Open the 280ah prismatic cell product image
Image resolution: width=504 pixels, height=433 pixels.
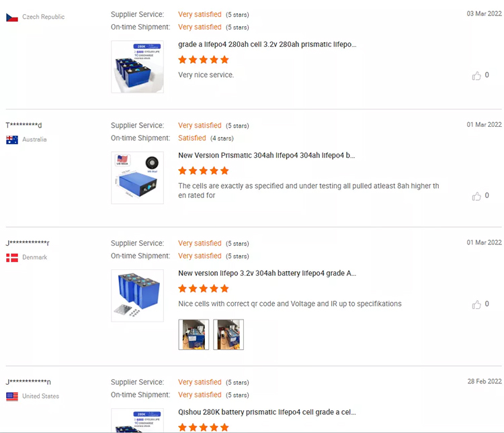(x=137, y=66)
